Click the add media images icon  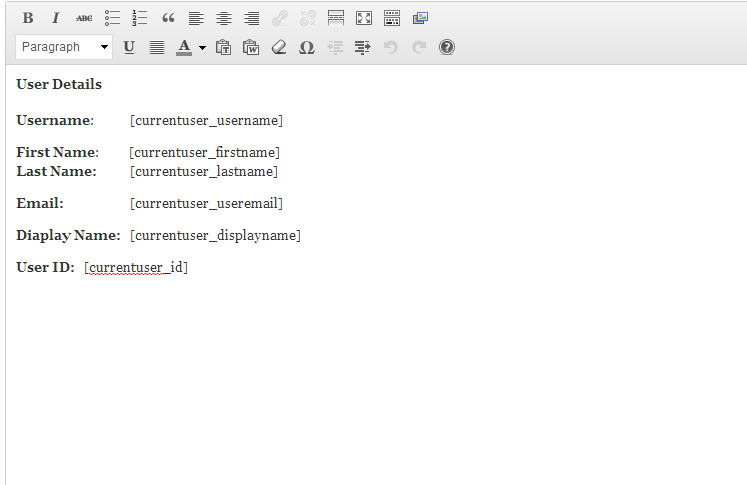click(x=420, y=18)
